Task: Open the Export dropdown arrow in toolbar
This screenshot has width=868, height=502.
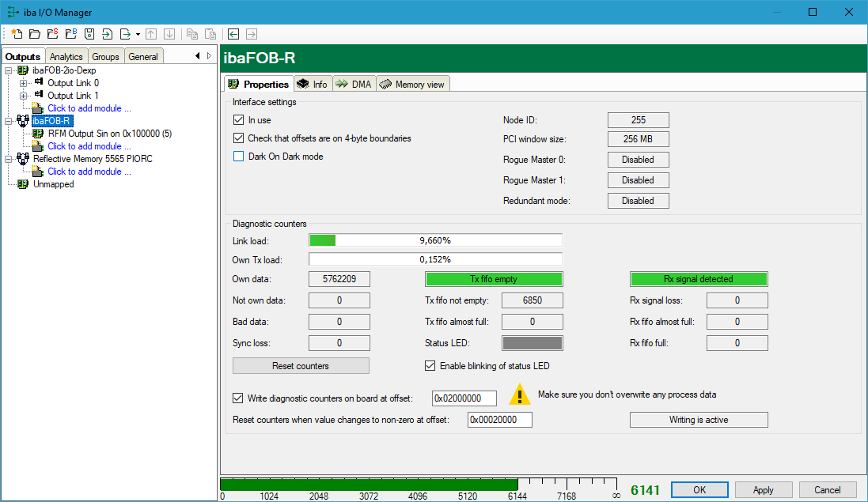Action: pyautogui.click(x=138, y=35)
